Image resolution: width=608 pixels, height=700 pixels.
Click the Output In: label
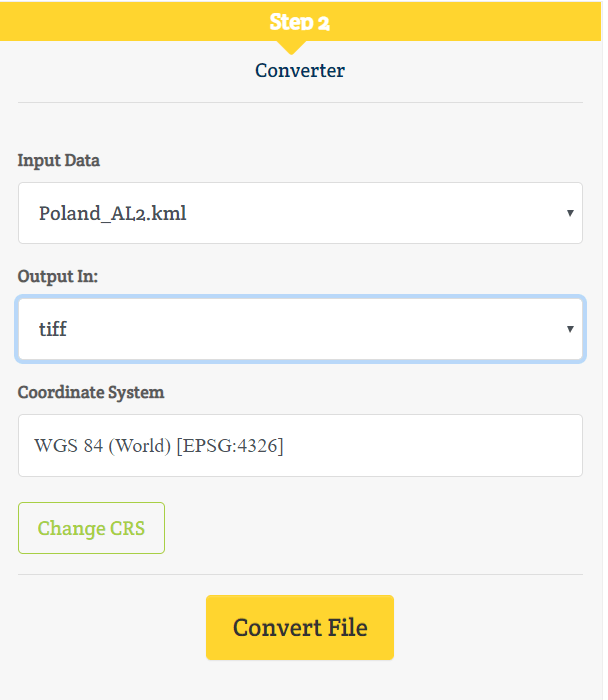pyautogui.click(x=58, y=277)
